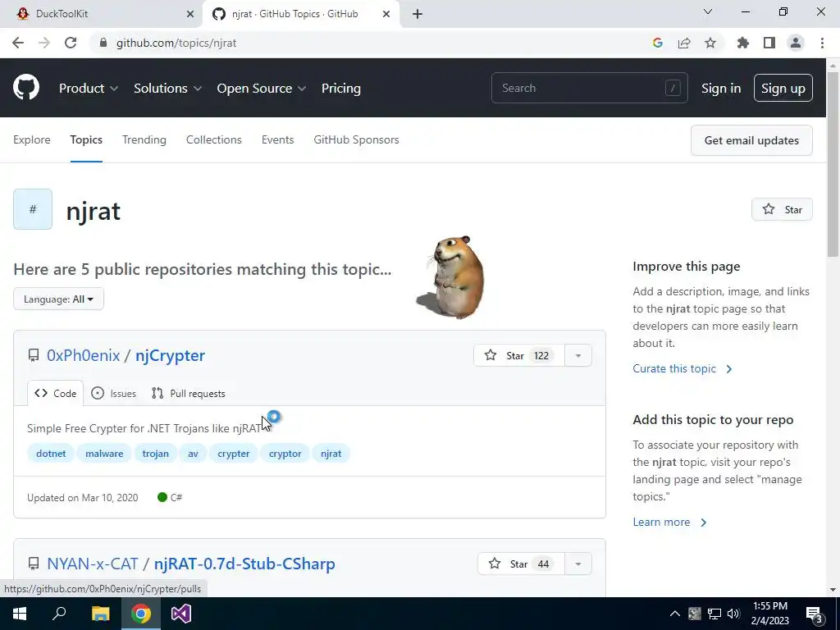This screenshot has height=630, width=840.
Task: Open the njRAT-0.7d-Stub-CSharp repository link
Action: (x=244, y=564)
